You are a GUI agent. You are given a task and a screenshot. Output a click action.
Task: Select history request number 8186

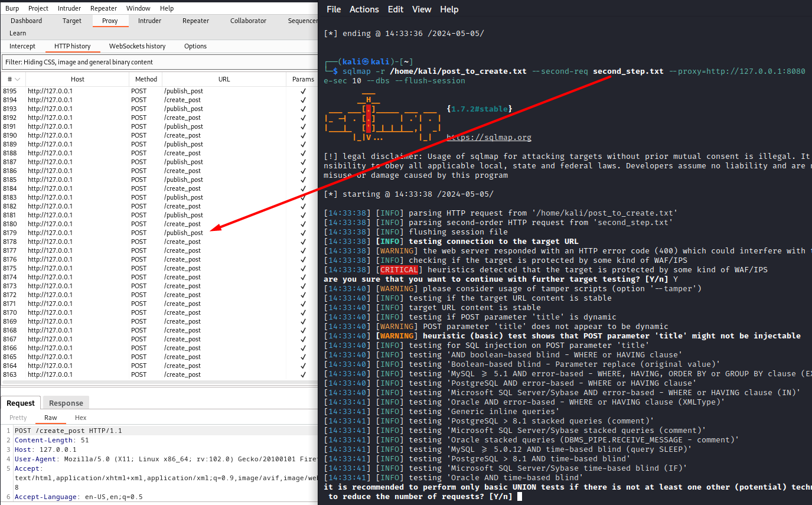(x=159, y=171)
